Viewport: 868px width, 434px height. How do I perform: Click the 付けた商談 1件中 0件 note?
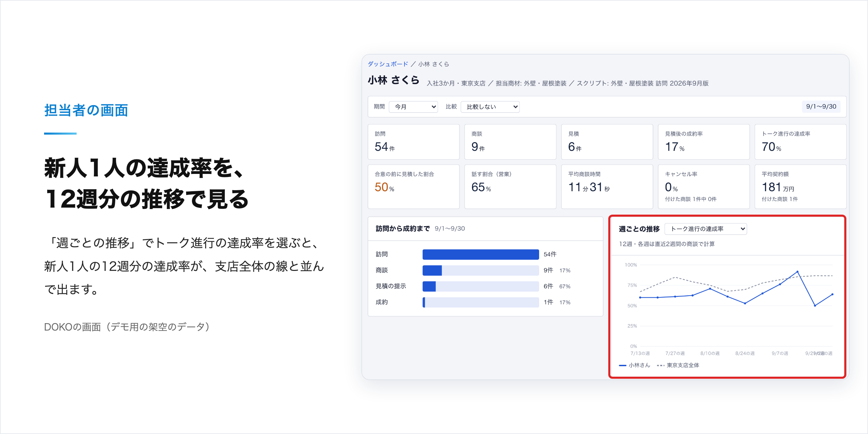(x=691, y=199)
